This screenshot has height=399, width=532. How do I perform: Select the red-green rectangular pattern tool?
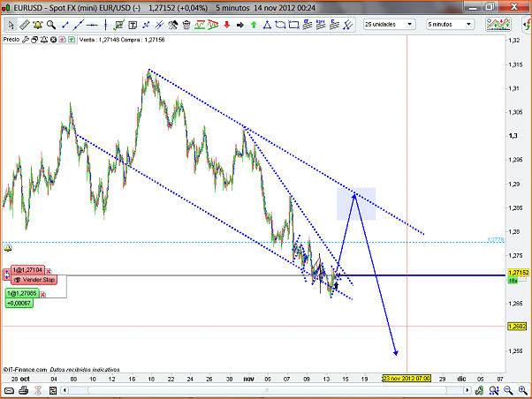tap(200, 25)
